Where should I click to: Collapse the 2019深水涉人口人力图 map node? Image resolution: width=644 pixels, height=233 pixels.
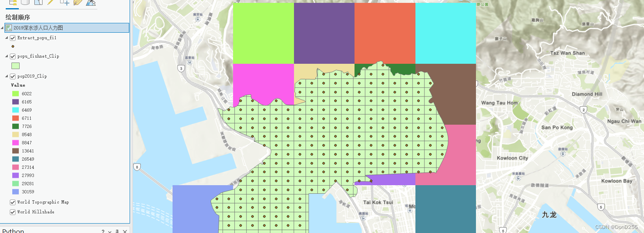[2, 28]
